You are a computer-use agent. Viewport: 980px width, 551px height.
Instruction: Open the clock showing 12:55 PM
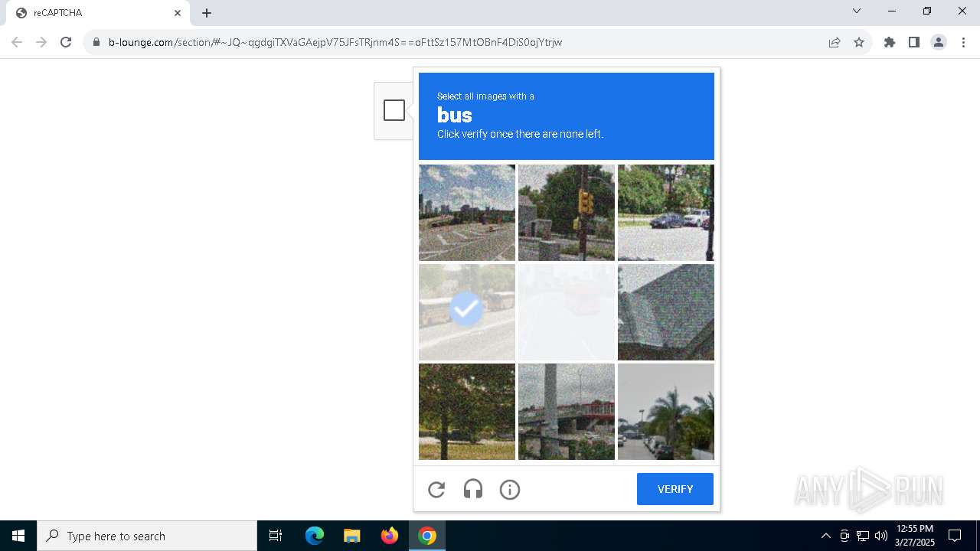(915, 536)
